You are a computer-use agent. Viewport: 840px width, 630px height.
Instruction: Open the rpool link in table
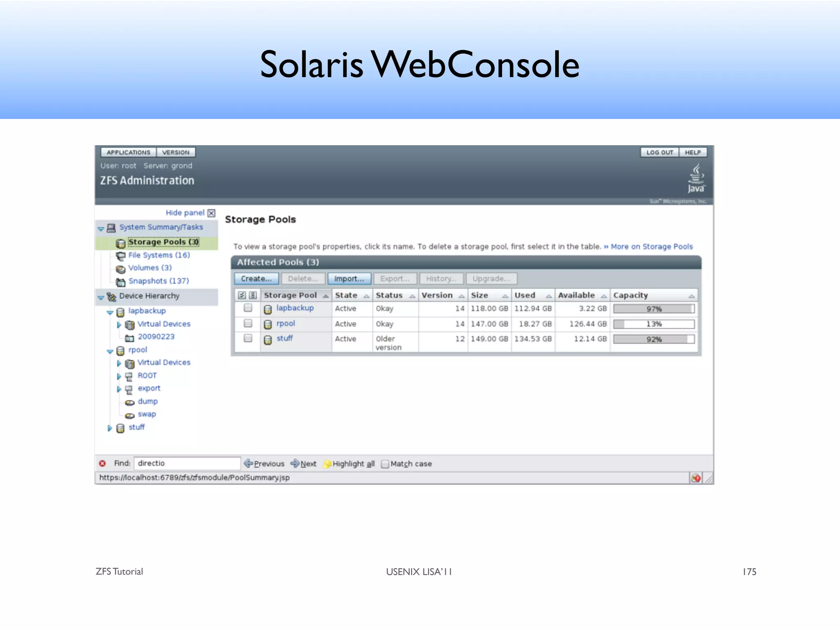[x=285, y=324]
